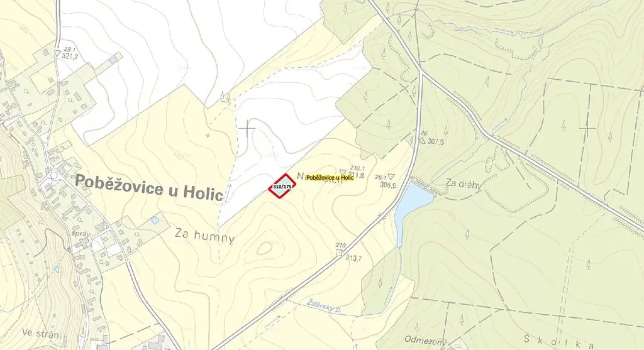This screenshot has height=350, width=644.
Task: Select the square elevation marker 313,7
Action: [x=339, y=253]
